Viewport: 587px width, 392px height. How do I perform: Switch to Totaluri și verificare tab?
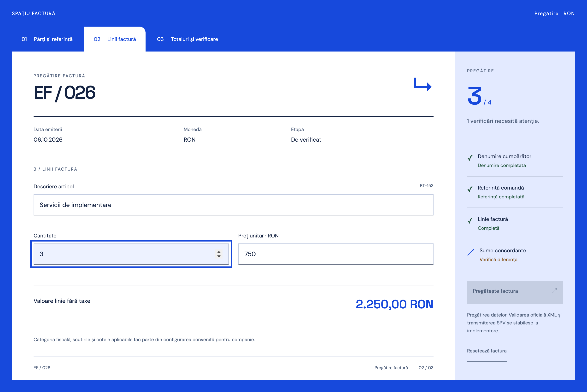pyautogui.click(x=188, y=39)
